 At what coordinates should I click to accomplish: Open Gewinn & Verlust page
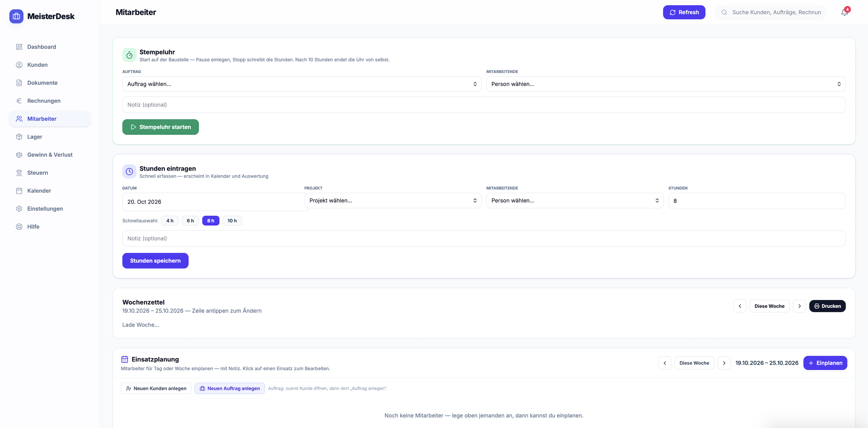pos(50,155)
